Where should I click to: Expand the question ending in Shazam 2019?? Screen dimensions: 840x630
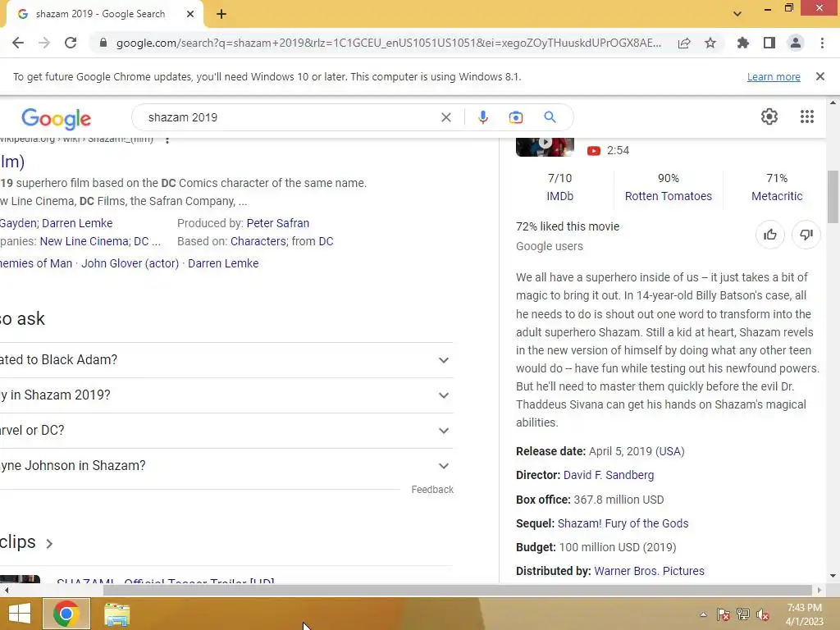(x=226, y=395)
